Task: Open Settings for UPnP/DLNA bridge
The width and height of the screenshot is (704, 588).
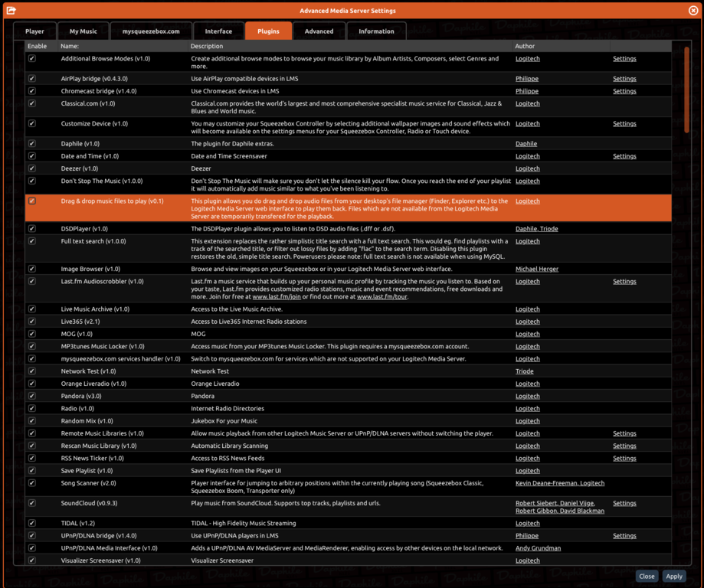Action: (x=624, y=536)
